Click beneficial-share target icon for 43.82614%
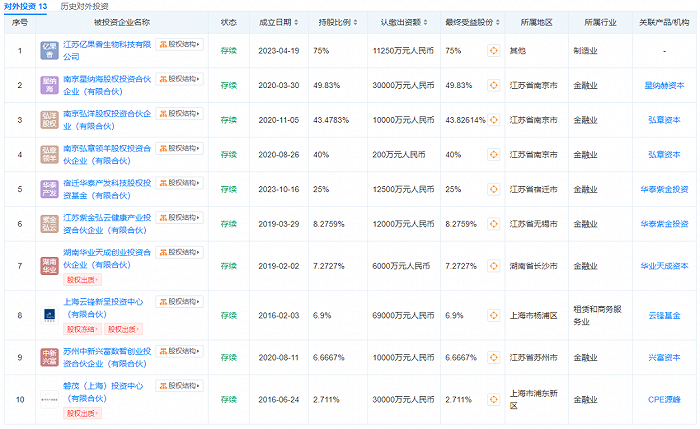Viewport: 700px width, 429px height. (x=494, y=119)
